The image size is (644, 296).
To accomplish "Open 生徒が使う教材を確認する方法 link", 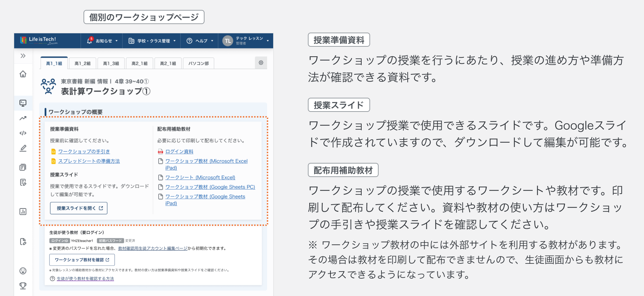I will tap(85, 279).
